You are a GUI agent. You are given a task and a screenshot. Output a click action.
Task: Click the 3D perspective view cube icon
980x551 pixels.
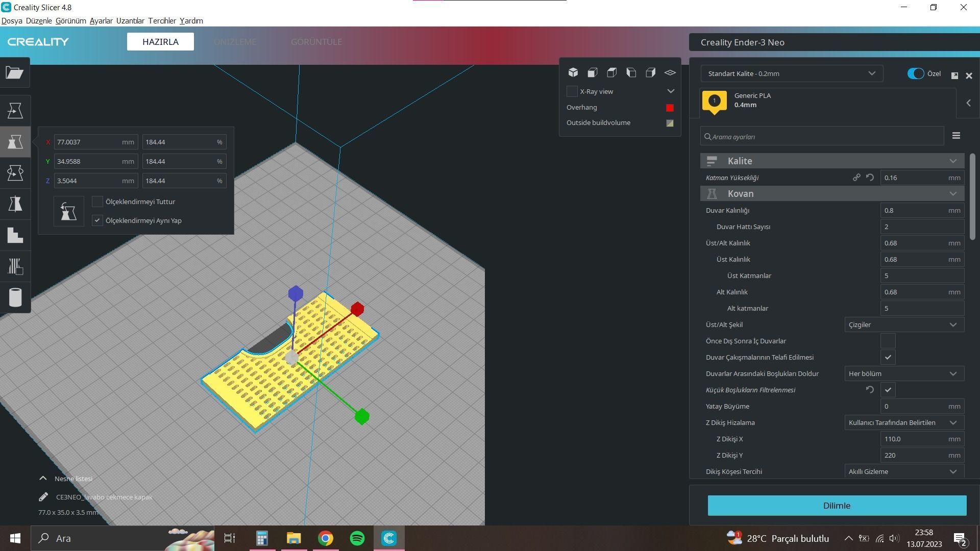(x=573, y=73)
